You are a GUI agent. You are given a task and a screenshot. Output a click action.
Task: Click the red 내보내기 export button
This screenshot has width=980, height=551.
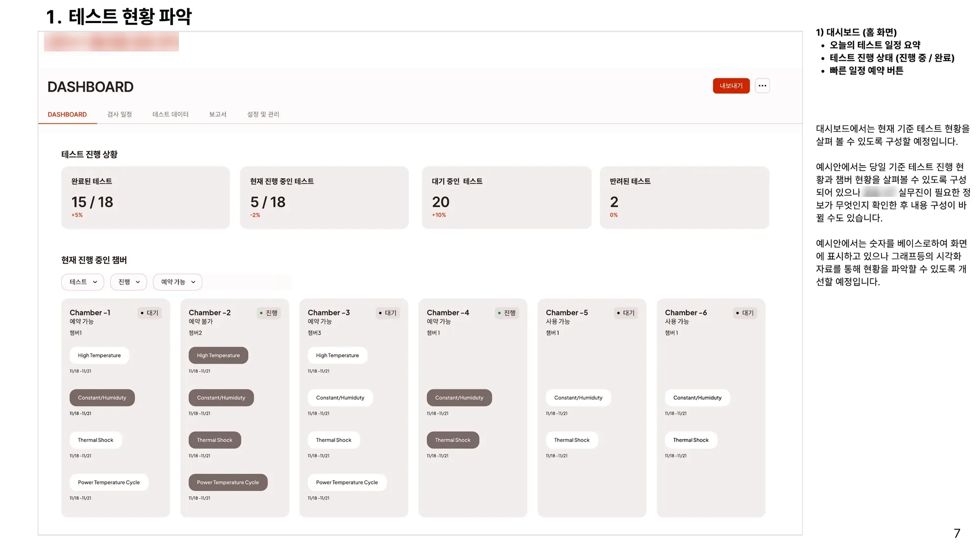click(731, 86)
